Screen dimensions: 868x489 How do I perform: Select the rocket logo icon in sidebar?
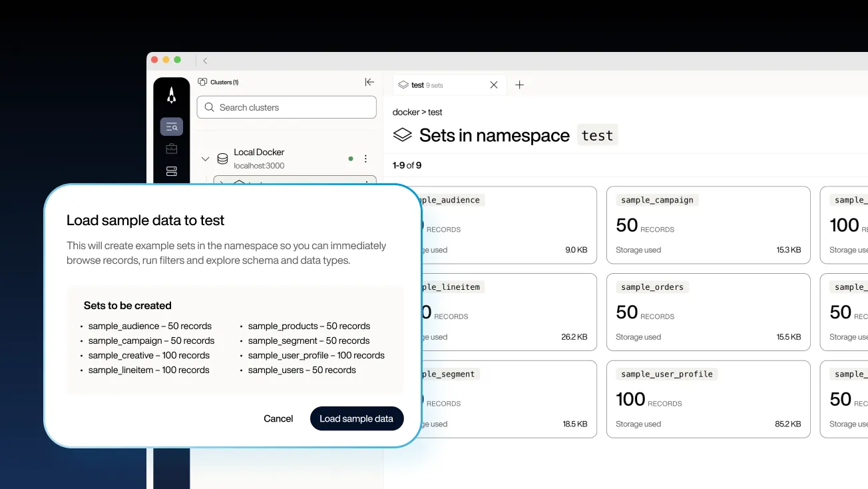pyautogui.click(x=171, y=95)
